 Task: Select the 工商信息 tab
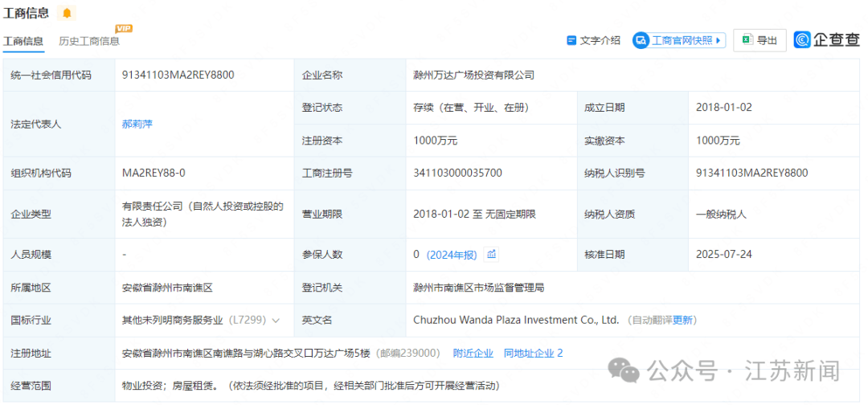pyautogui.click(x=23, y=41)
